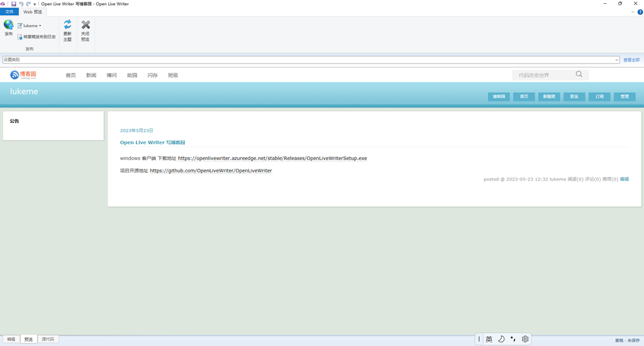
Task: Open the 文件 menu tab
Action: coord(9,12)
